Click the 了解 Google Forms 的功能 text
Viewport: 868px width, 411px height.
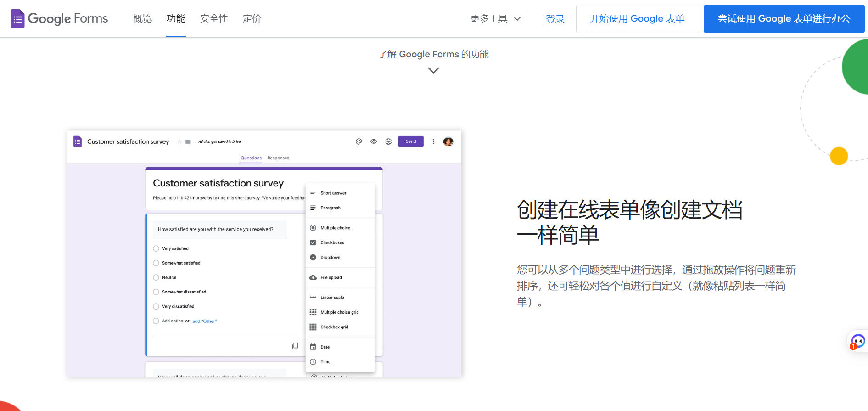[433, 54]
